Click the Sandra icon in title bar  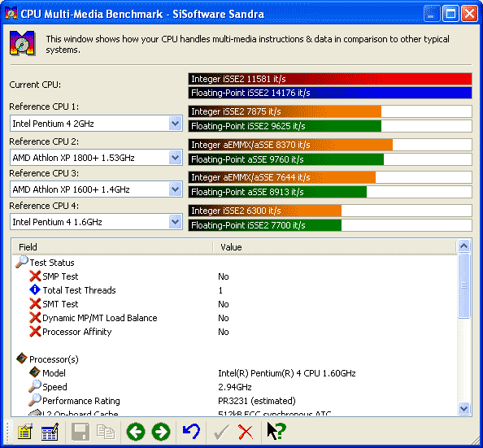11,14
